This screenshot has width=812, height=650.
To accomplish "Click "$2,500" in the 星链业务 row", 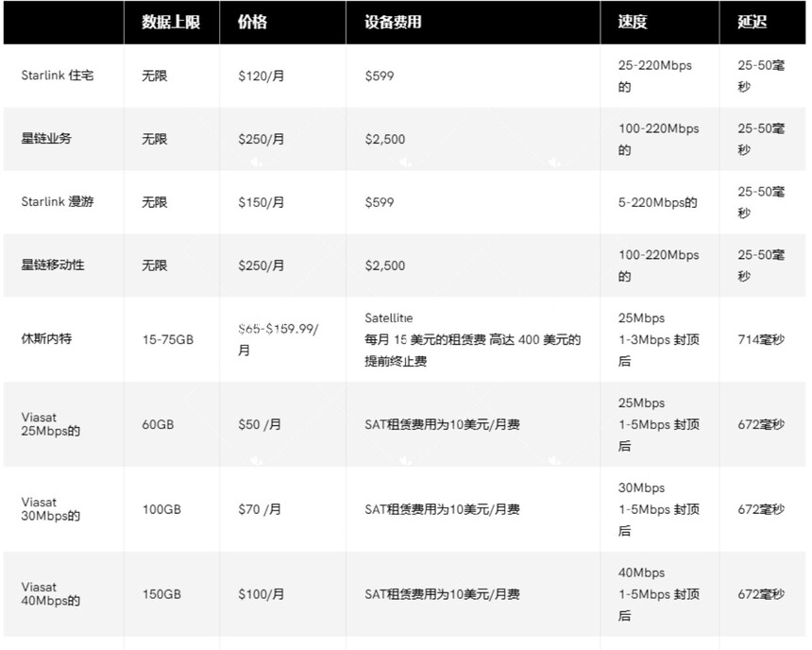I will pyautogui.click(x=385, y=140).
